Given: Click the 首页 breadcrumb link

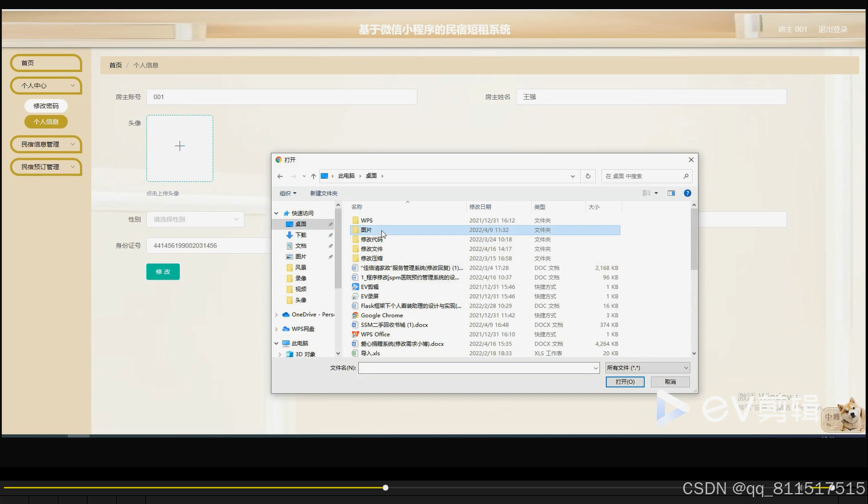Looking at the screenshot, I should click(116, 65).
